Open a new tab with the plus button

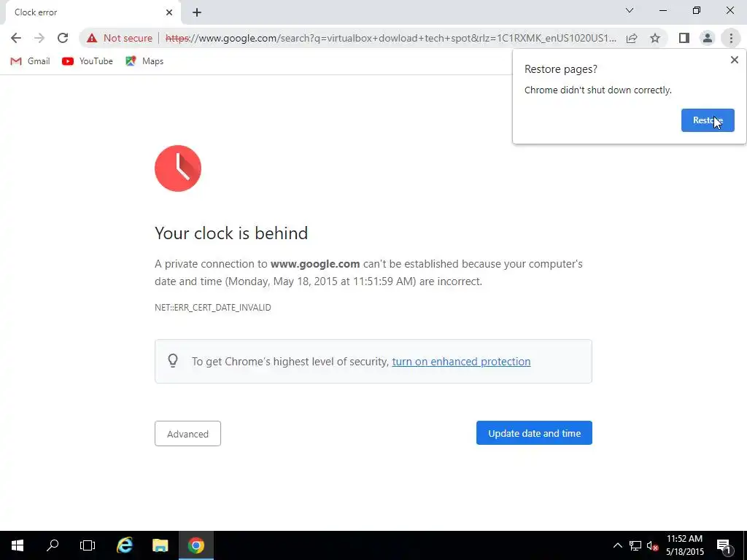[x=197, y=12]
